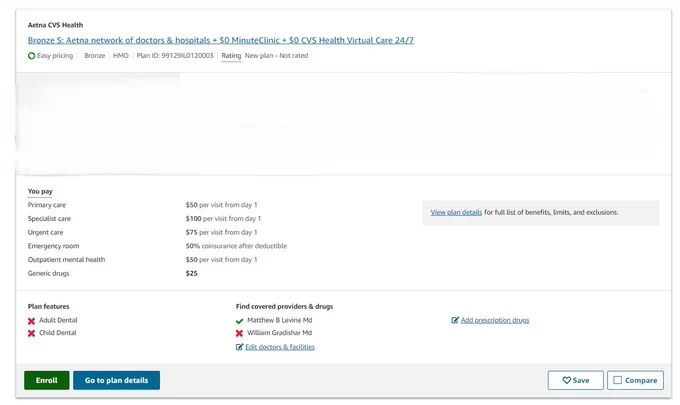This screenshot has height=405, width=680.
Task: Click the Matthew B Levine Md name
Action: pyautogui.click(x=280, y=320)
